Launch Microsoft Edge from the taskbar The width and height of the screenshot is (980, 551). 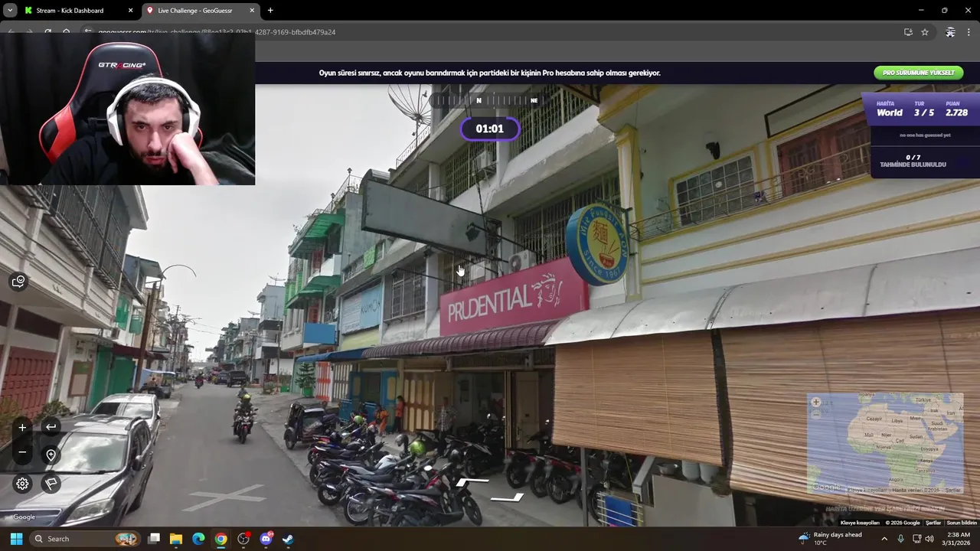coord(198,539)
